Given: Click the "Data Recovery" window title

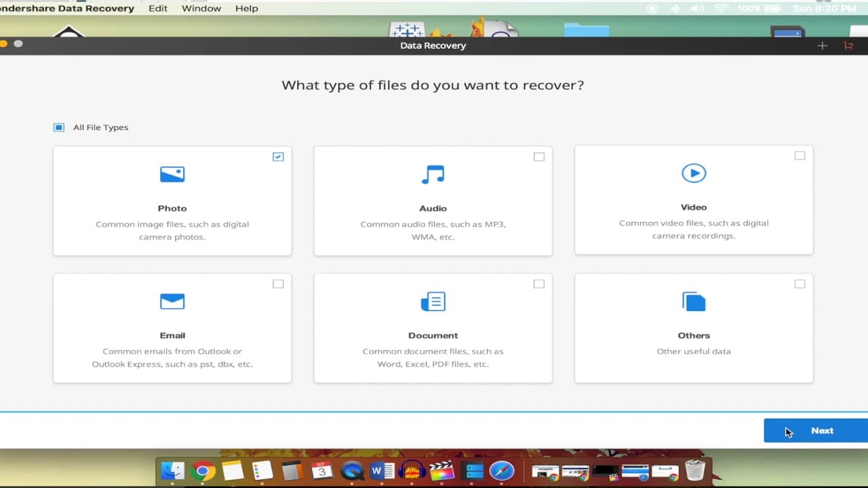Looking at the screenshot, I should coord(433,46).
